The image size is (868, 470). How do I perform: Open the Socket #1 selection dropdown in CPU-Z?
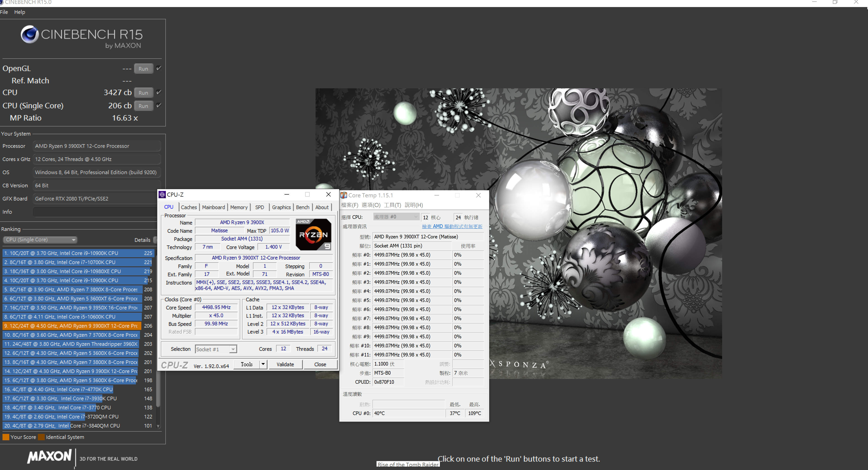tap(216, 349)
